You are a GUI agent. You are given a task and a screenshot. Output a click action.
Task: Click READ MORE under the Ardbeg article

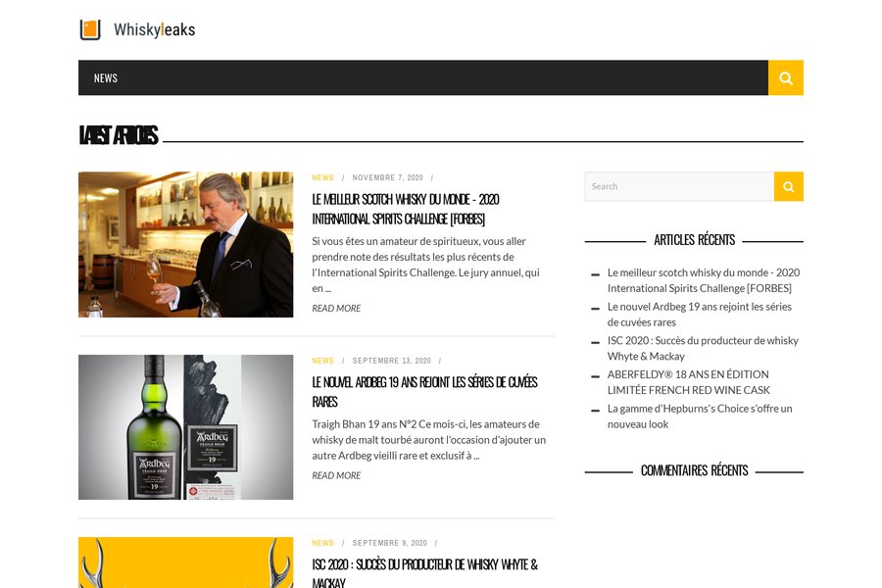[x=336, y=475]
